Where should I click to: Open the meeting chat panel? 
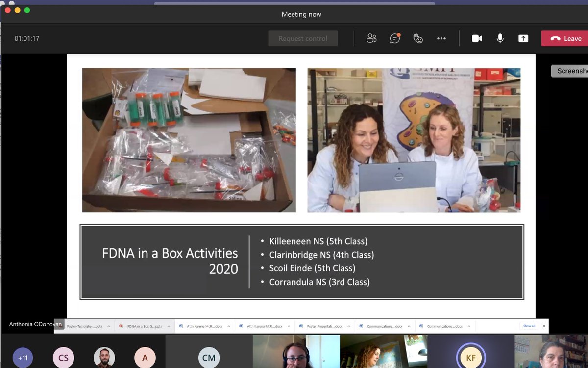[394, 38]
